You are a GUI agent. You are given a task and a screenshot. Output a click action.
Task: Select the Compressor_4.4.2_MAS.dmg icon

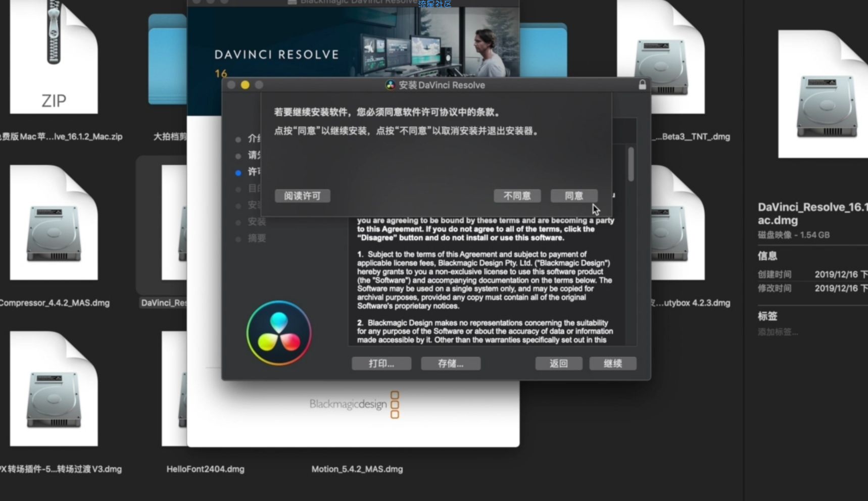pos(54,223)
